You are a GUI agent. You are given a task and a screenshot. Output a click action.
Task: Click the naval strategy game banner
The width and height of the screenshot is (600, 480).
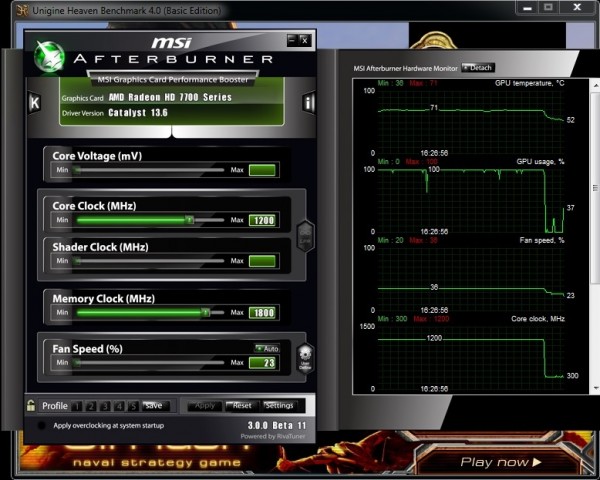(x=157, y=457)
